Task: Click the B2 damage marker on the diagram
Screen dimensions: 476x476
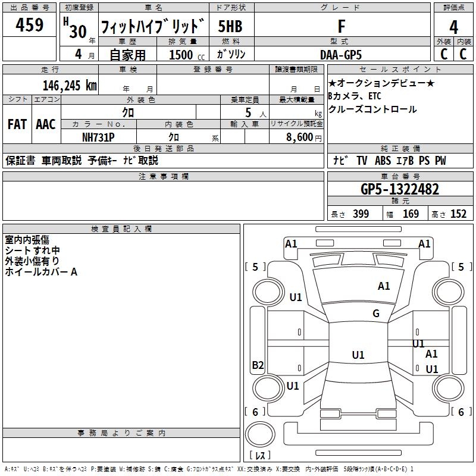Action: tap(258, 365)
